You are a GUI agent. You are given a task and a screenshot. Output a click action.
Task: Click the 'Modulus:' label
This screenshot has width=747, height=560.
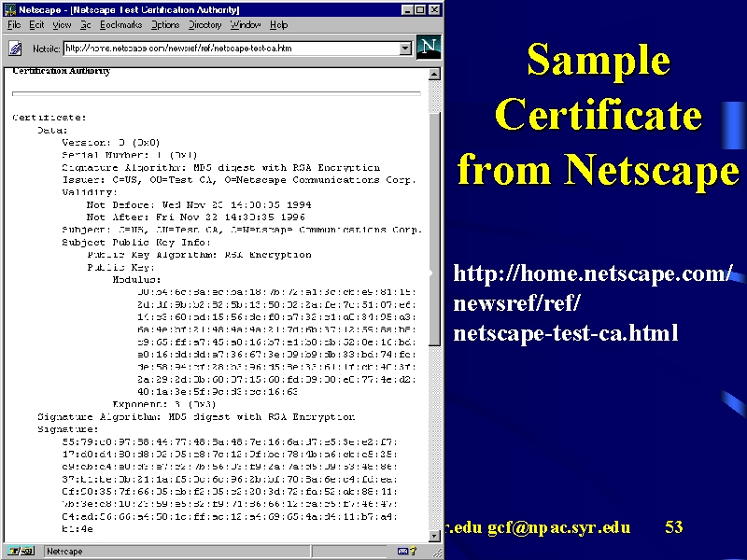(x=136, y=279)
